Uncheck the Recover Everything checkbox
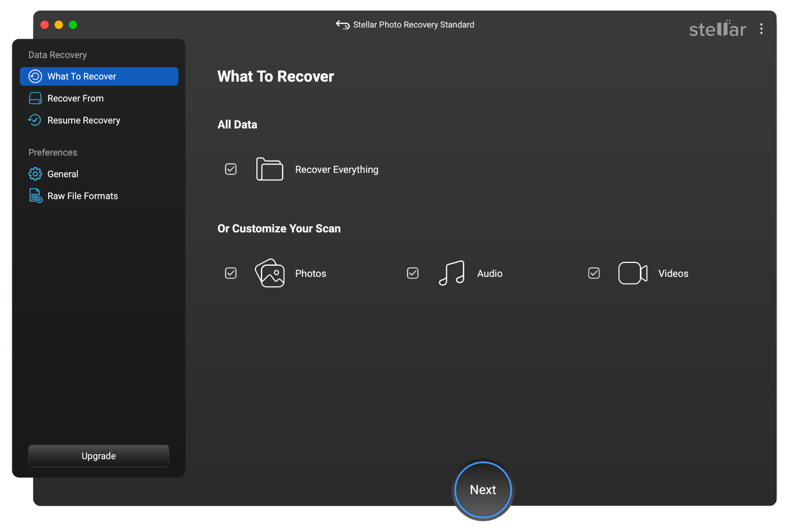The width and height of the screenshot is (800, 532). pyautogui.click(x=231, y=169)
